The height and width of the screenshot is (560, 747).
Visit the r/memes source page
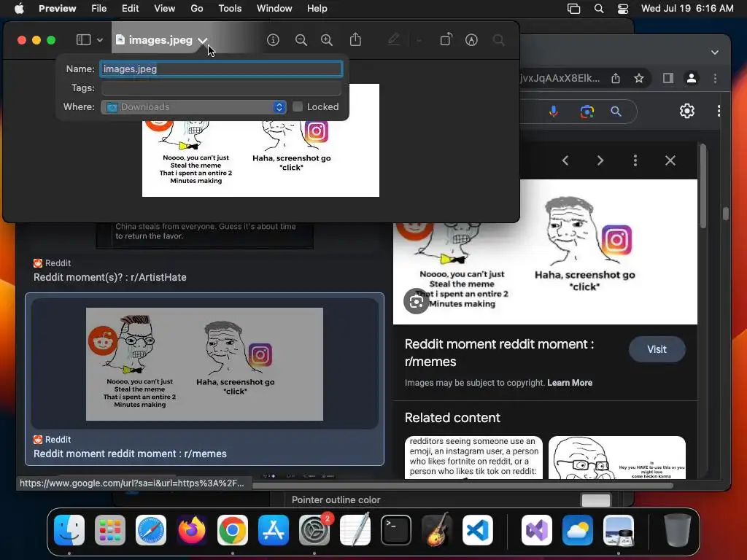pyautogui.click(x=657, y=349)
